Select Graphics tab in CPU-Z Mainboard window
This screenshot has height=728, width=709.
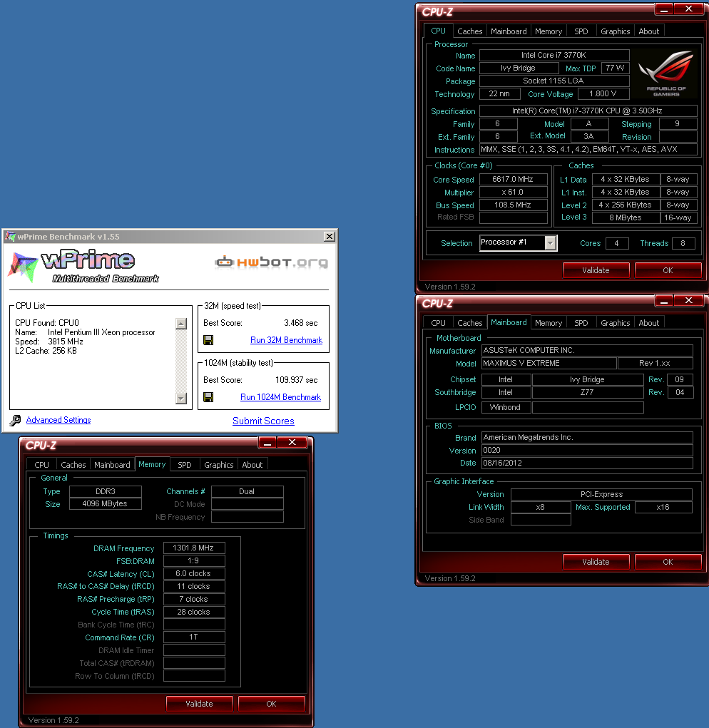[x=616, y=323]
